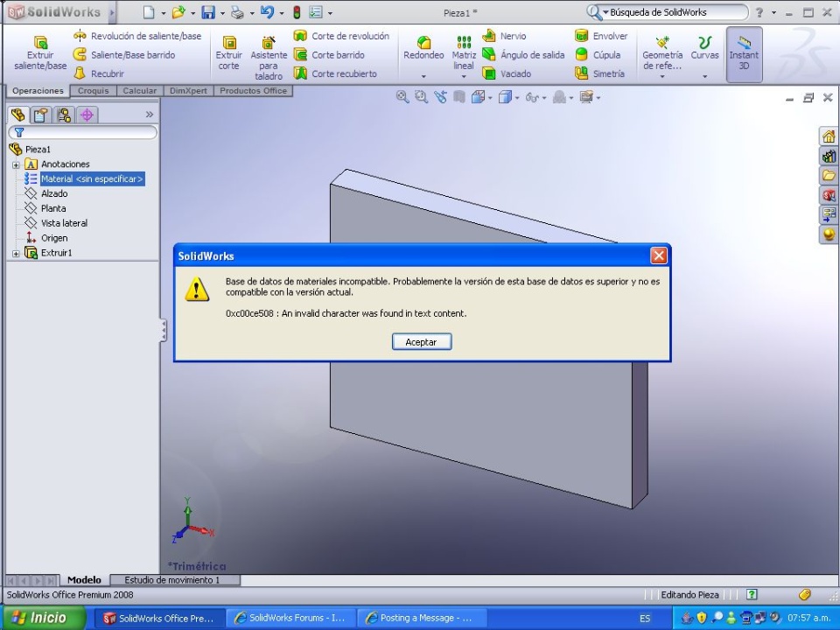Switch to the DimXpert tab
Image resolution: width=840 pixels, height=630 pixels.
click(x=189, y=90)
